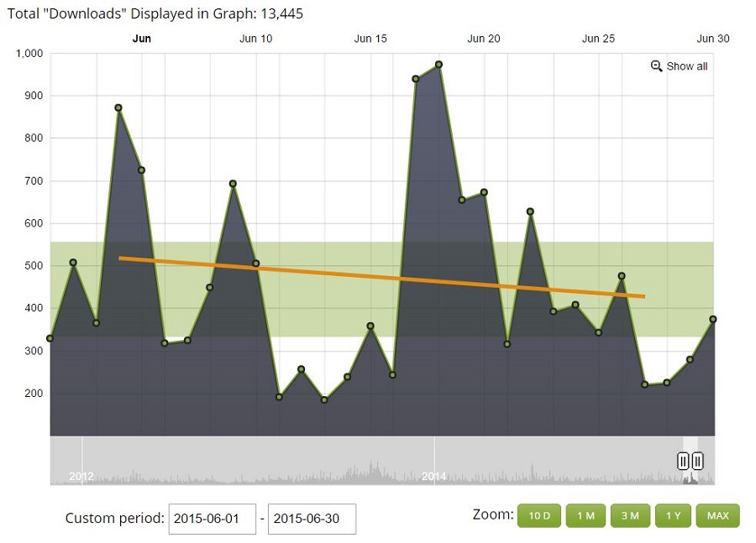
Task: Set zoom to 1 M
Action: click(585, 515)
